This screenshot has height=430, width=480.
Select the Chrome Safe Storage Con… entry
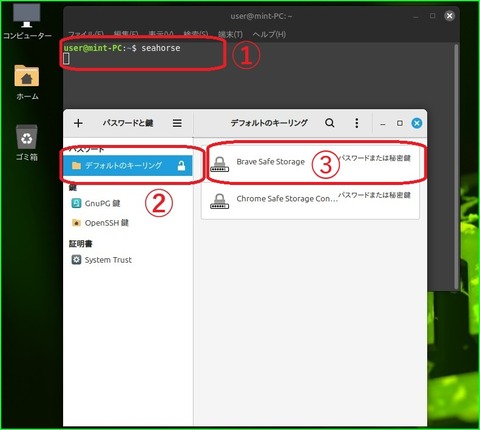(x=310, y=200)
